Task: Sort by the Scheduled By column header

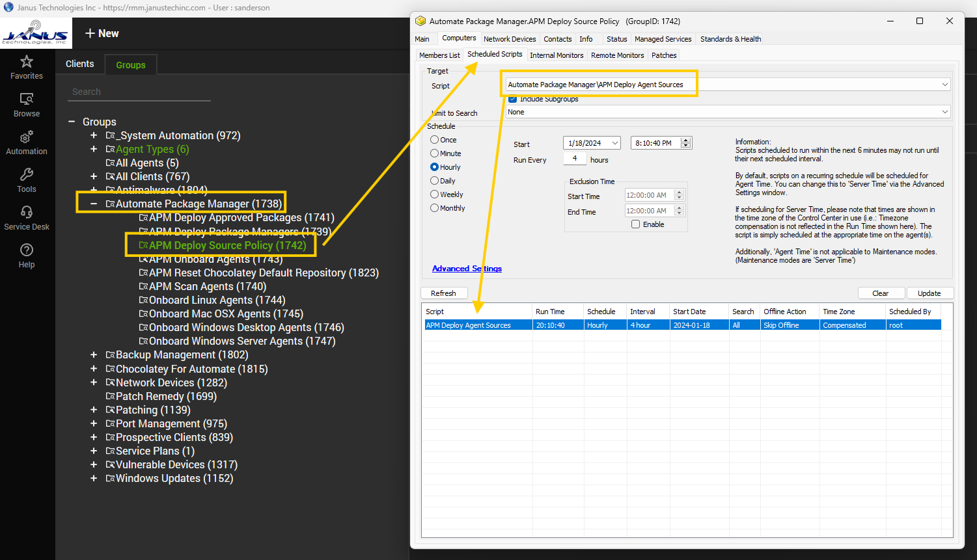Action: point(914,312)
